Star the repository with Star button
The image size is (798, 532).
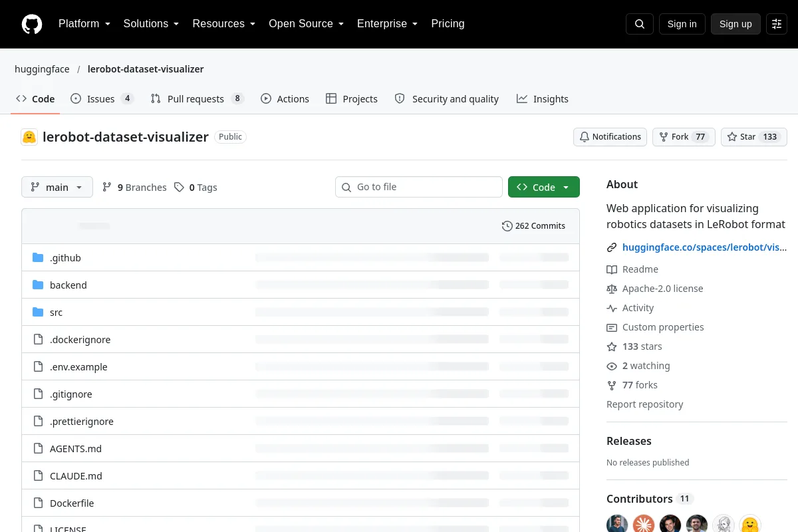click(x=754, y=137)
